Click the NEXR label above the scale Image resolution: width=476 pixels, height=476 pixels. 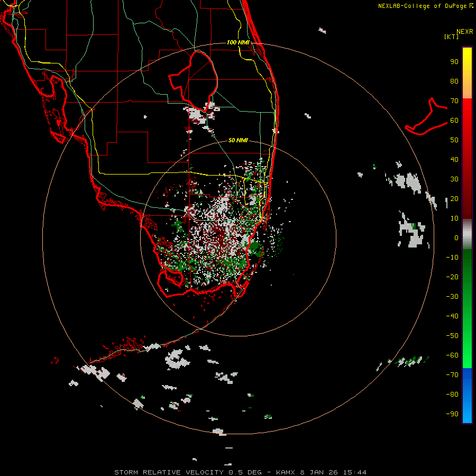click(464, 32)
